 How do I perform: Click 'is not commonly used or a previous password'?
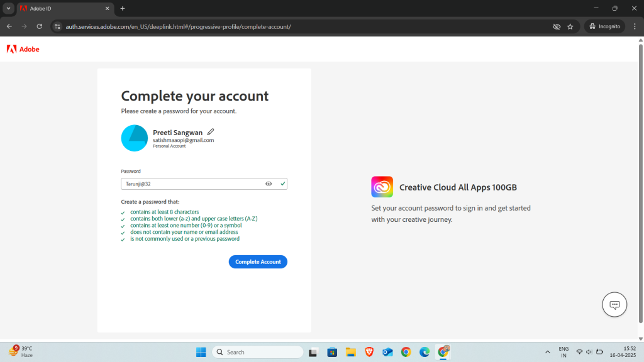pos(185,239)
